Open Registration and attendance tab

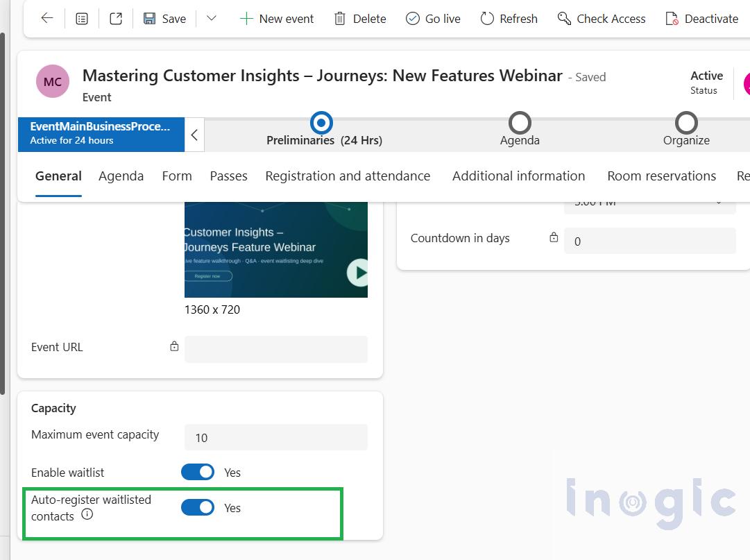tap(348, 176)
